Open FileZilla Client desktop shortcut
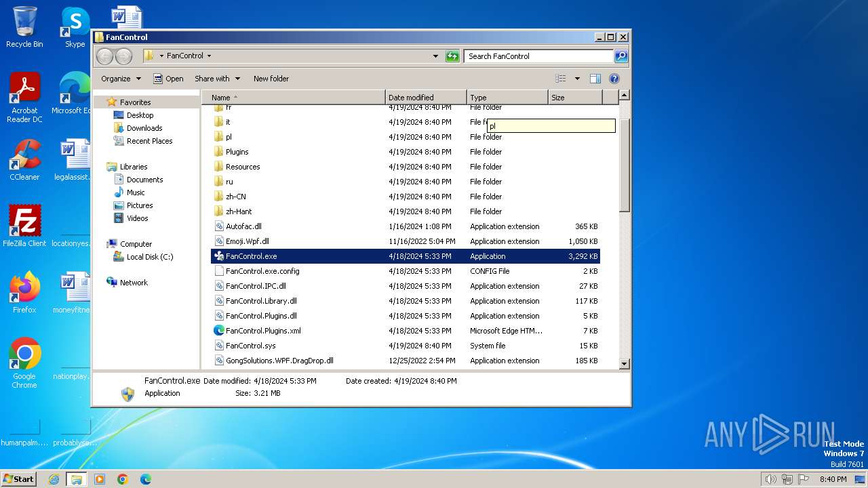 [24, 226]
